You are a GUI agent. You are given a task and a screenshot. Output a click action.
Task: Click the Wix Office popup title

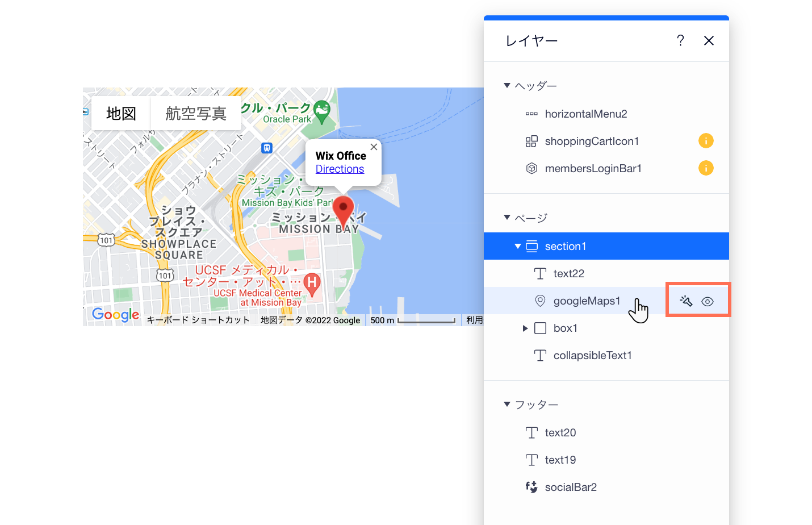click(x=341, y=156)
